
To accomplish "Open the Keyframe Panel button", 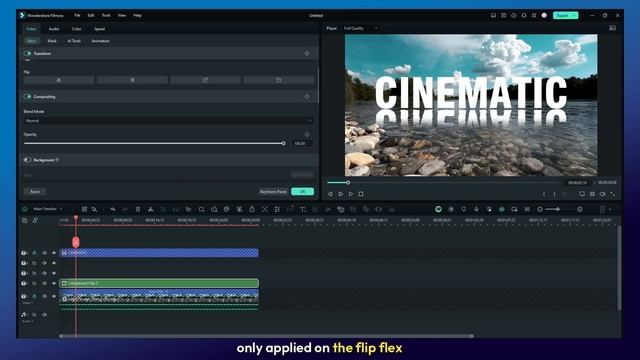I will coord(273,191).
